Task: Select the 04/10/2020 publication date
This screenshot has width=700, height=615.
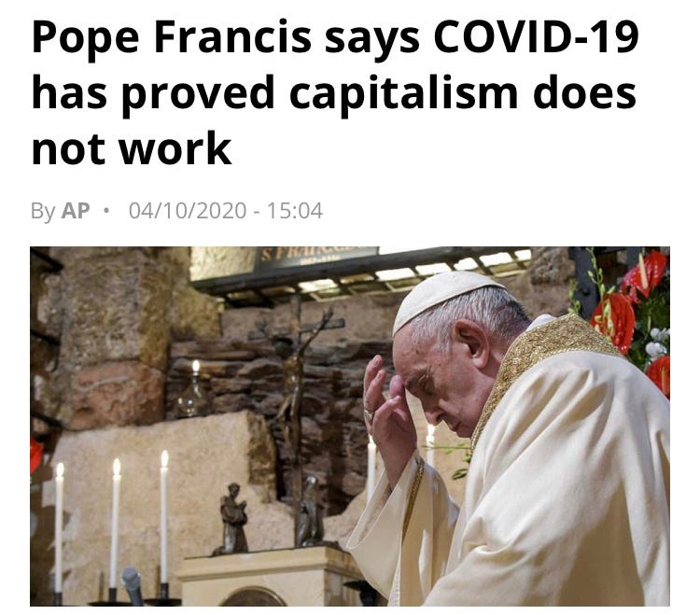Action: [188, 211]
